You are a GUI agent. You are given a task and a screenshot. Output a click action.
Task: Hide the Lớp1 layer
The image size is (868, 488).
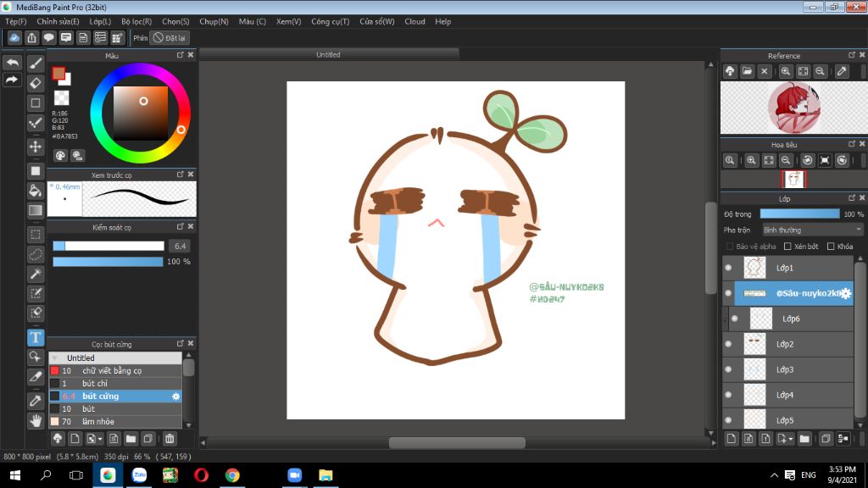(x=728, y=268)
